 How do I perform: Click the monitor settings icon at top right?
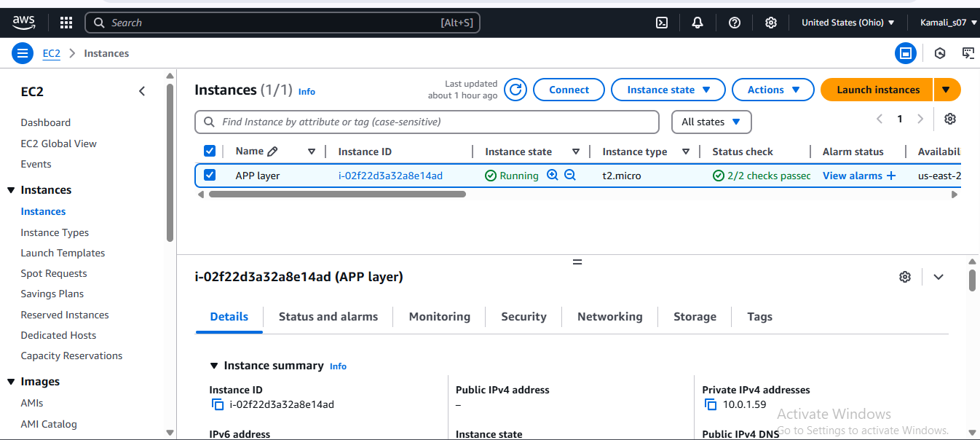tap(968, 53)
